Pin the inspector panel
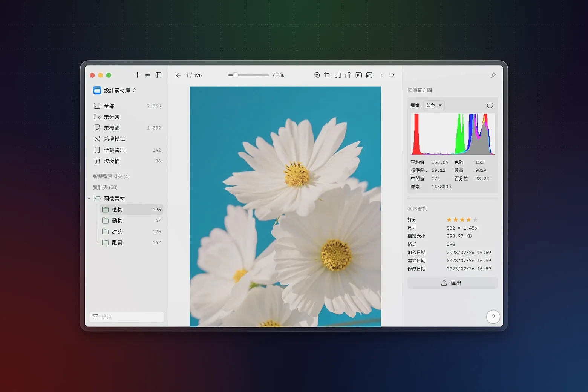Image resolution: width=588 pixels, height=392 pixels. click(x=493, y=75)
